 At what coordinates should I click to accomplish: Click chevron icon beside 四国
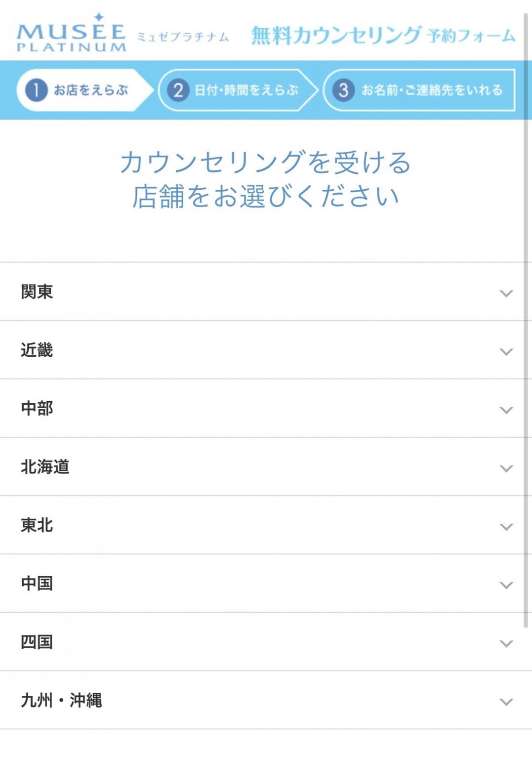pos(506,643)
